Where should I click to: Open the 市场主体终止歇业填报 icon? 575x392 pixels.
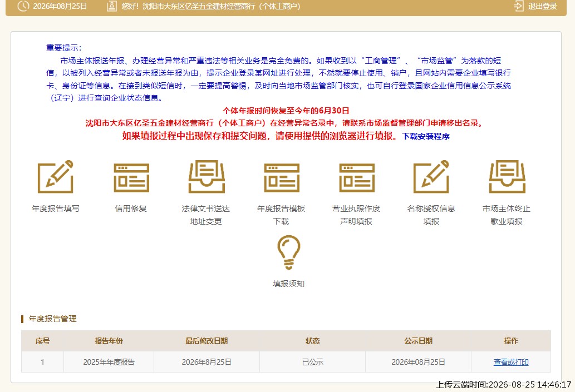click(x=507, y=177)
